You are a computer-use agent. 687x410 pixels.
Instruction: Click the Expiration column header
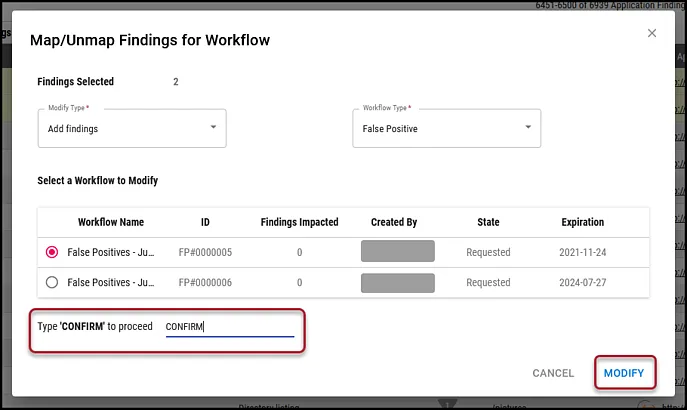coord(582,222)
